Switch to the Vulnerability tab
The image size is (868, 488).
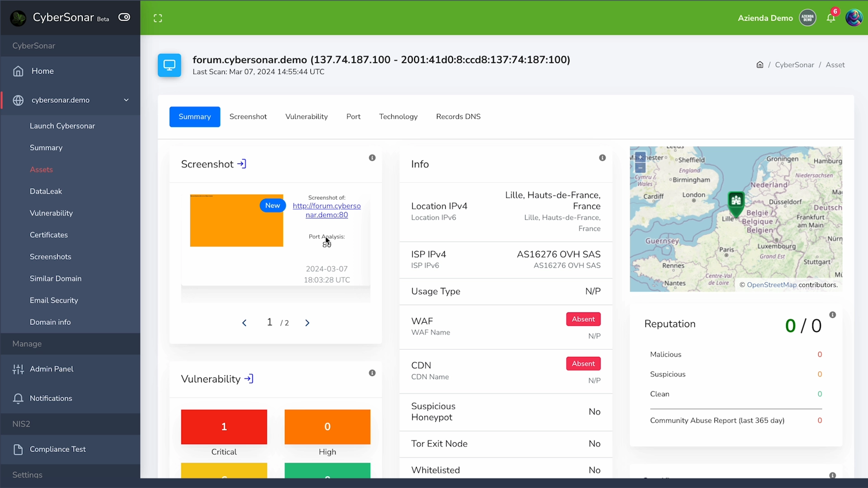coord(307,117)
